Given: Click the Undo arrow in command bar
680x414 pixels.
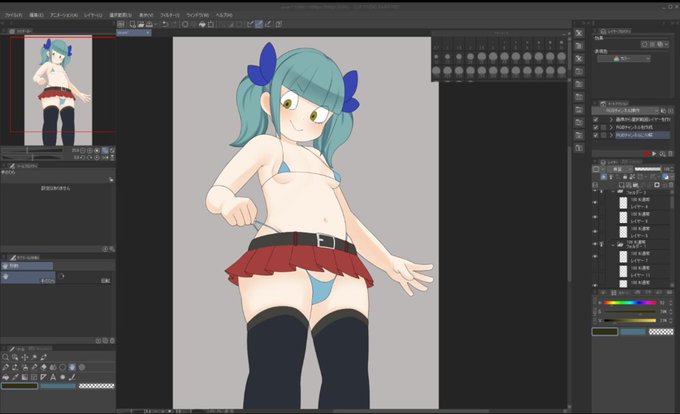Looking at the screenshot, I should click(165, 24).
